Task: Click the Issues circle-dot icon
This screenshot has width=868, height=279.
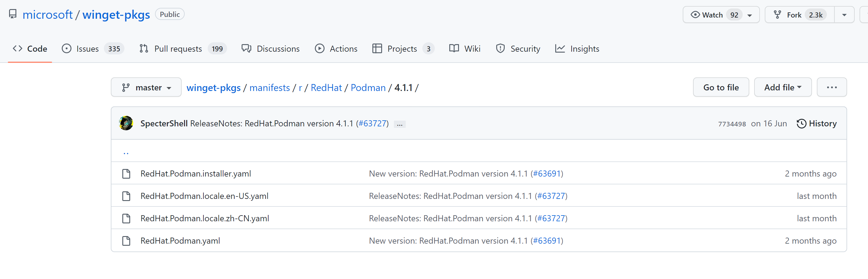Action: click(67, 48)
